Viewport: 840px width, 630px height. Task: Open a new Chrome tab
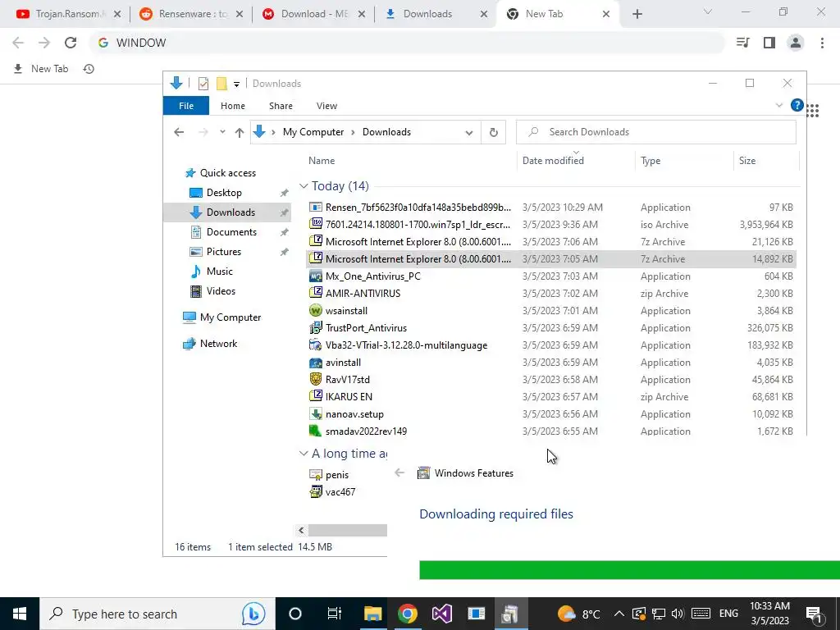pos(637,15)
